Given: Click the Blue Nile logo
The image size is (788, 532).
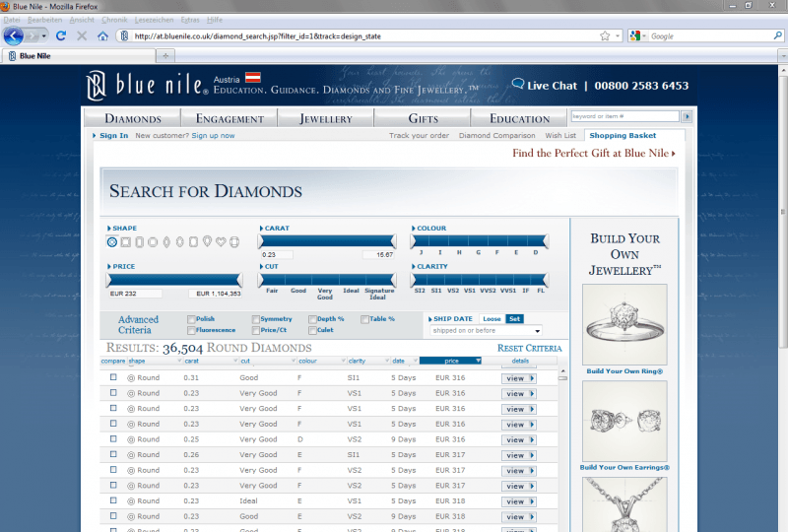Looking at the screenshot, I should click(147, 85).
